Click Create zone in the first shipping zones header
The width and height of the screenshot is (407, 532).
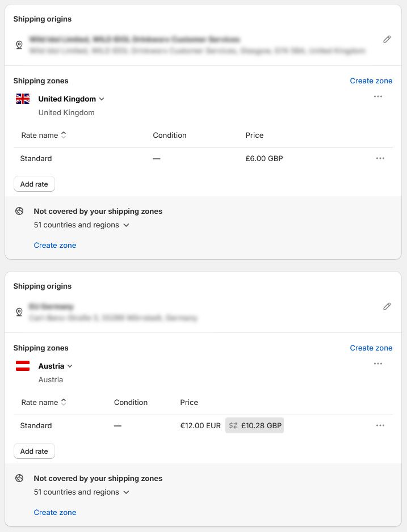pos(371,81)
